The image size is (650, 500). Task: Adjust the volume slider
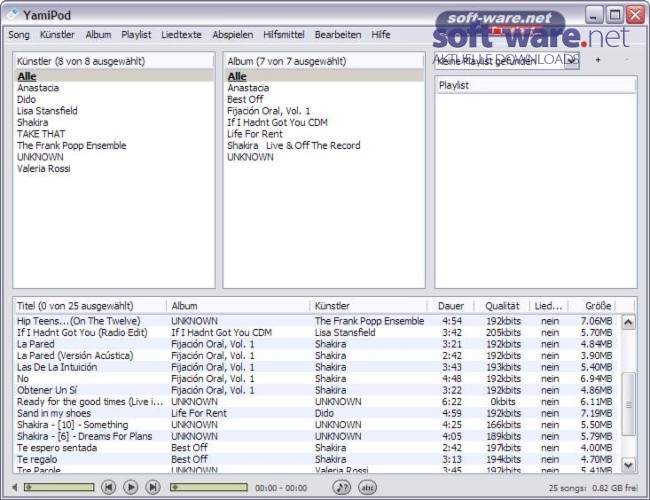[59, 487]
